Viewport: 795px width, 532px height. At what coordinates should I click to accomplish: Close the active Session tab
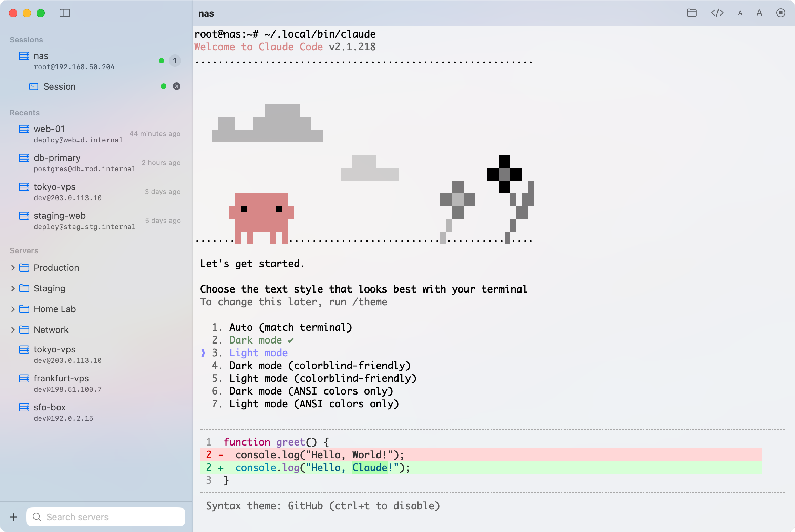click(x=177, y=86)
